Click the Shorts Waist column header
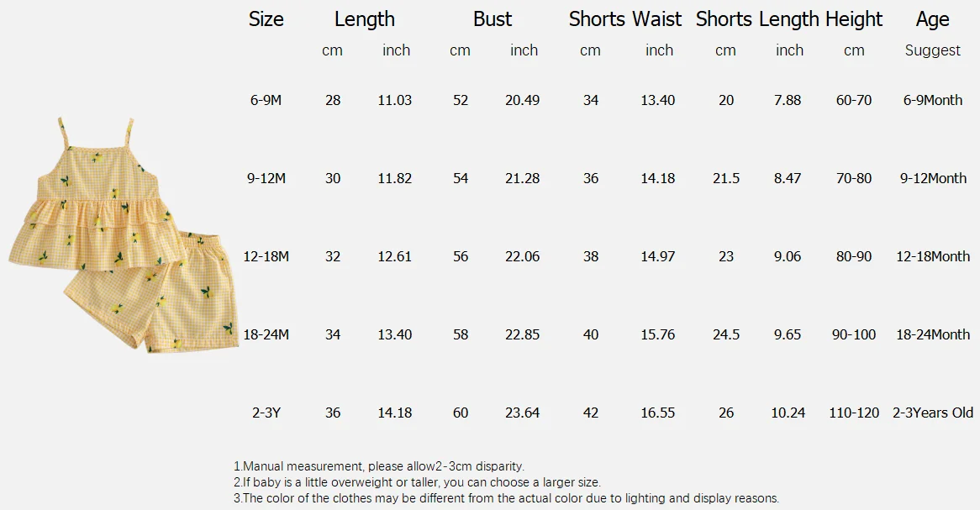This screenshot has height=510, width=980. (x=625, y=19)
